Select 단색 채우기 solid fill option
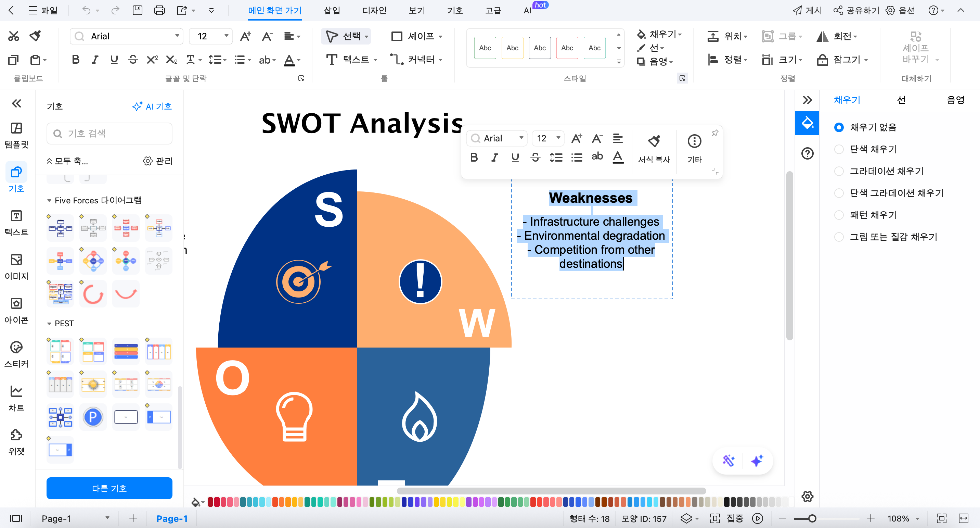 [839, 149]
